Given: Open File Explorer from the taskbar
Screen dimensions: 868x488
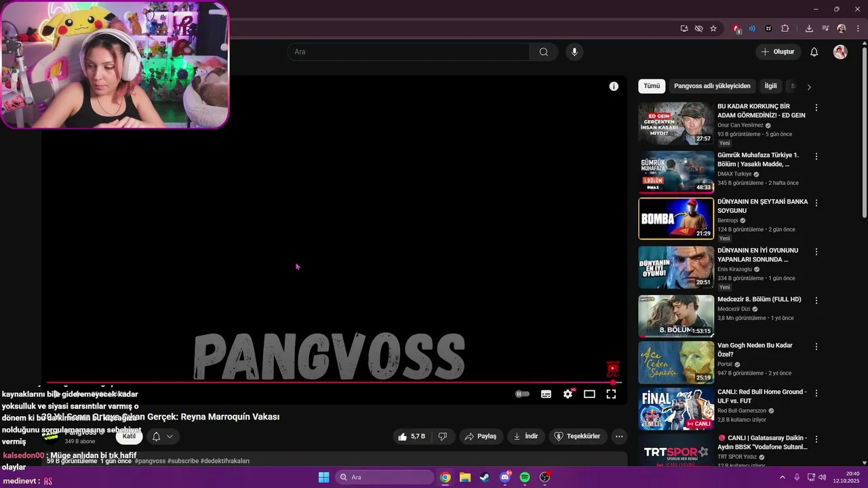Looking at the screenshot, I should 465,477.
